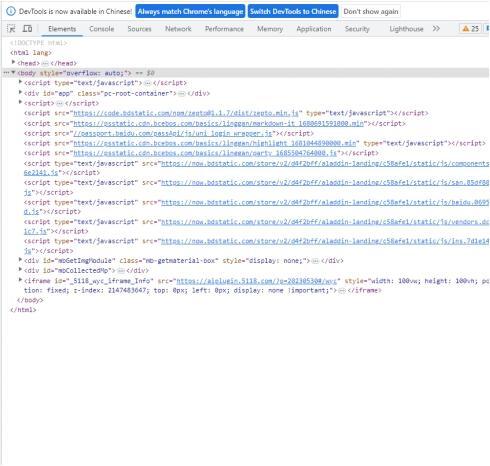Screen dimensions: 490x466
Task: Toggle the device toolbar icon
Action: point(27,29)
